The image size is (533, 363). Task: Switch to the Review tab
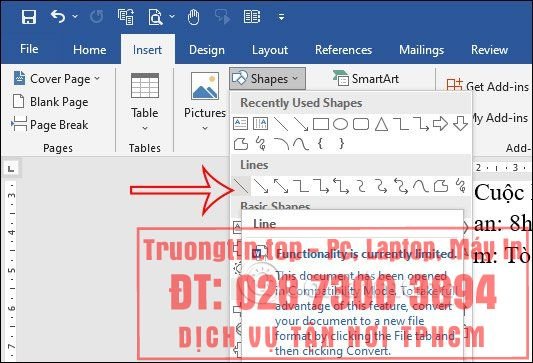point(489,50)
